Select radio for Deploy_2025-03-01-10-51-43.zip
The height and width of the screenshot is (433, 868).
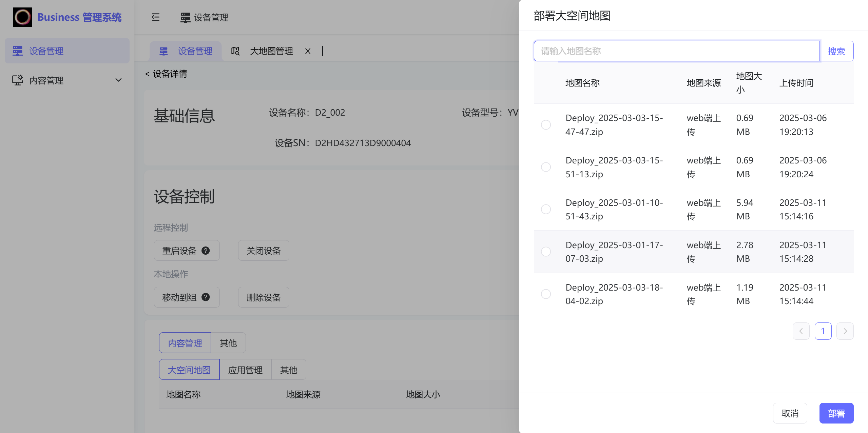pos(546,209)
